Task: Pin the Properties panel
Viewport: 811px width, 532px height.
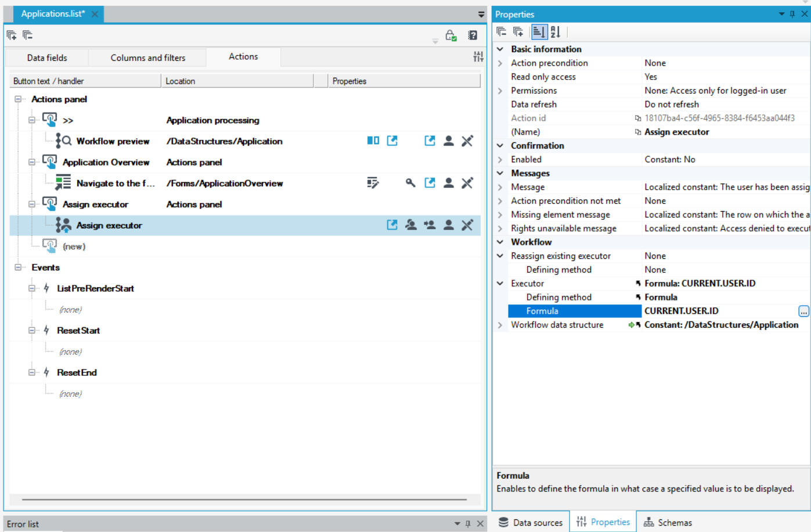Action: 792,14
